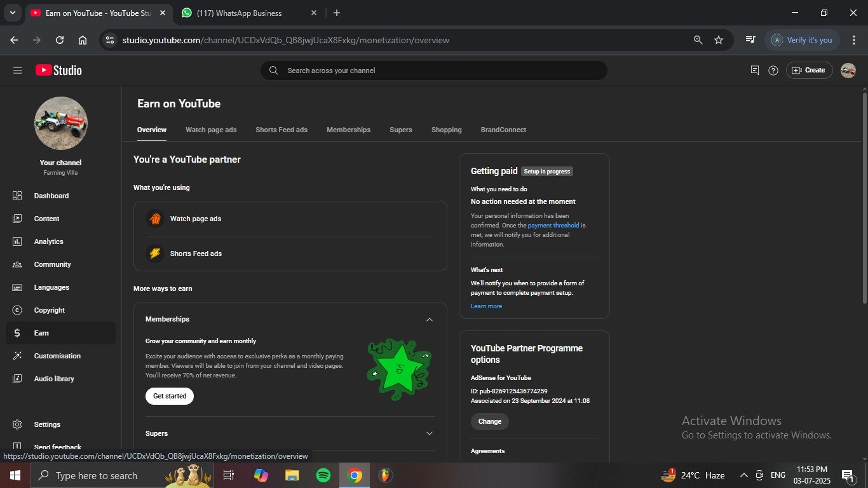Open the Languages sidebar icon
This screenshot has width=868, height=488.
pyautogui.click(x=17, y=287)
